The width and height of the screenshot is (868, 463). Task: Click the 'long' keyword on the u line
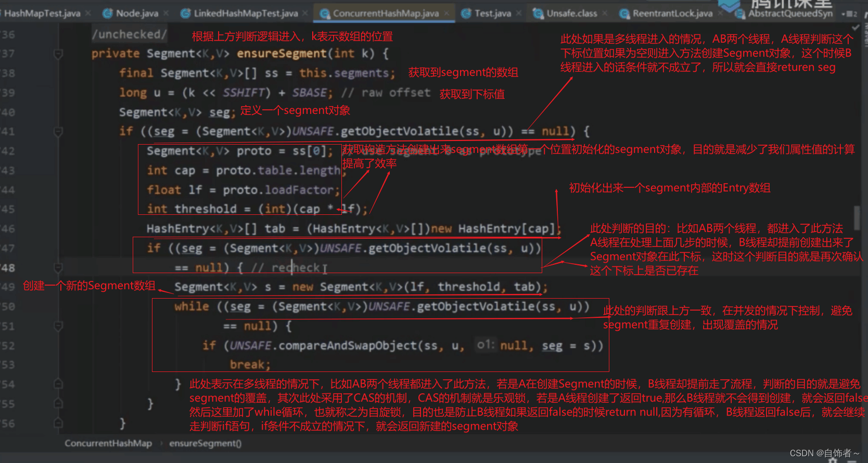pos(133,93)
